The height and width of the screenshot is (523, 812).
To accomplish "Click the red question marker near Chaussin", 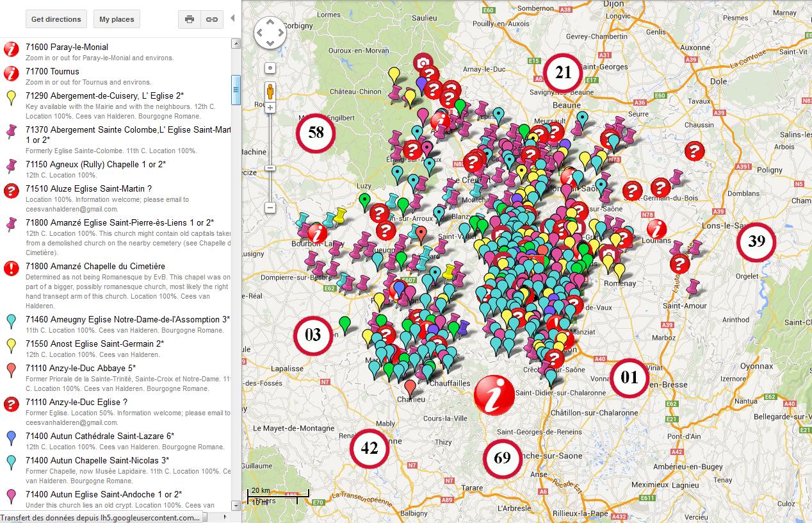I will pyautogui.click(x=694, y=151).
